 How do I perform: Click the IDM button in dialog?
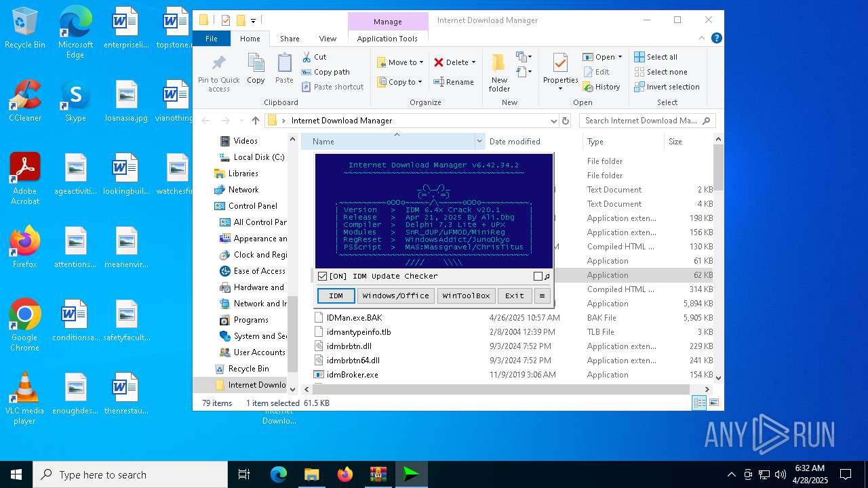coord(336,296)
